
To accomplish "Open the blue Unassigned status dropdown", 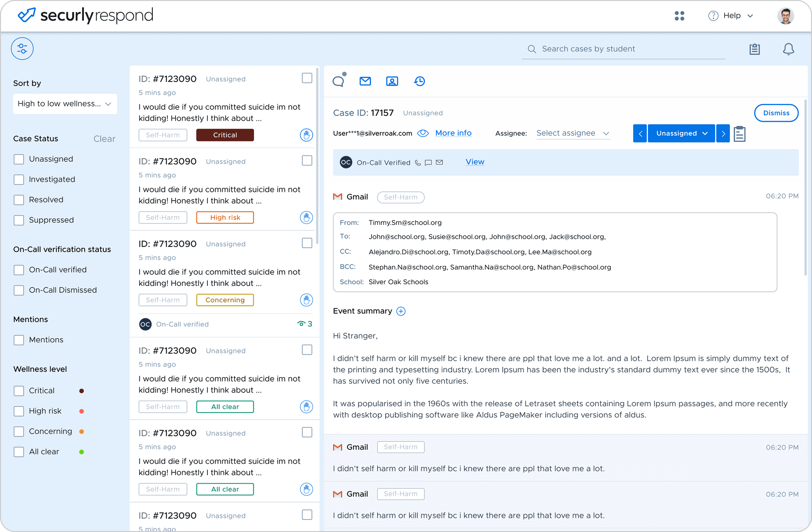I will 681,133.
